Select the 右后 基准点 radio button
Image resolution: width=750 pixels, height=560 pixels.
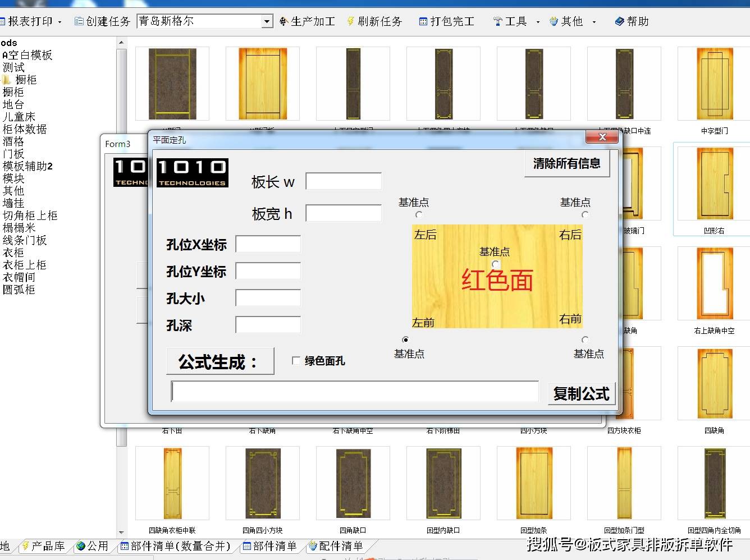[x=586, y=214]
